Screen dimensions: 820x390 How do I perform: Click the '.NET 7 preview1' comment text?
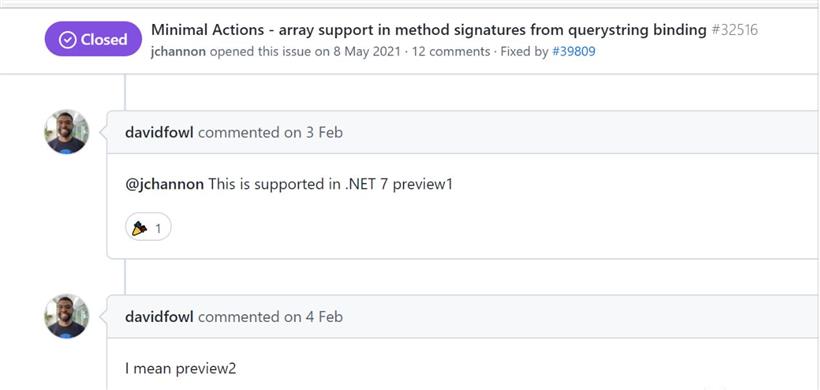click(x=398, y=185)
